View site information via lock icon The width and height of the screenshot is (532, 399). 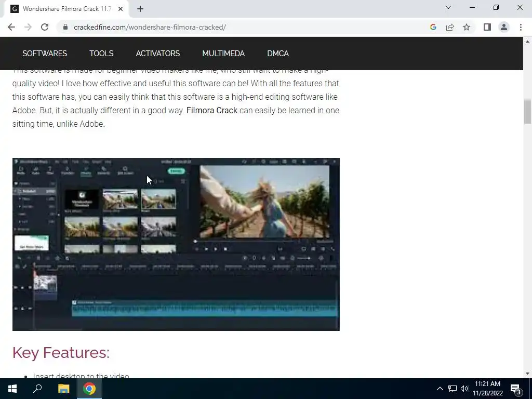65,27
